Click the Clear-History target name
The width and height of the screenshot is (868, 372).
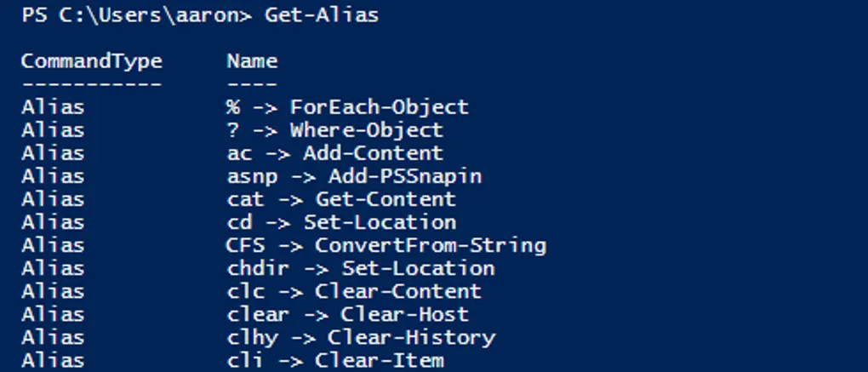[x=411, y=337]
